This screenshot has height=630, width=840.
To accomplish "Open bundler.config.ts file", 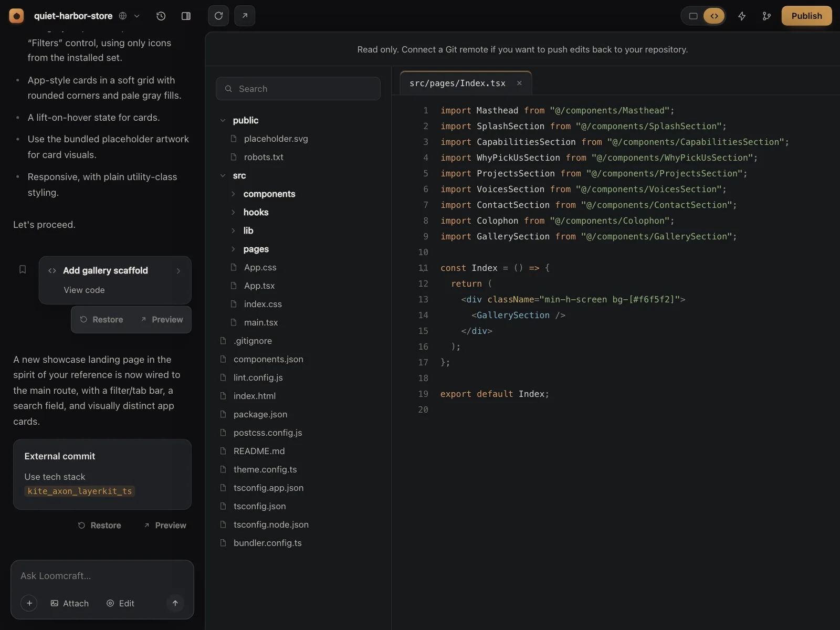I will click(x=267, y=543).
